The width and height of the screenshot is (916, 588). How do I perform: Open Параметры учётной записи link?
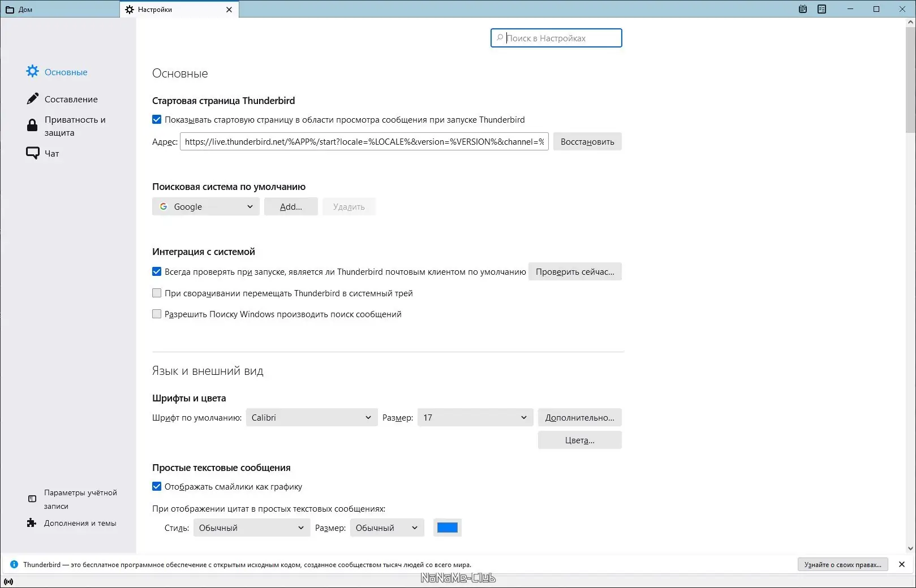pyautogui.click(x=80, y=499)
